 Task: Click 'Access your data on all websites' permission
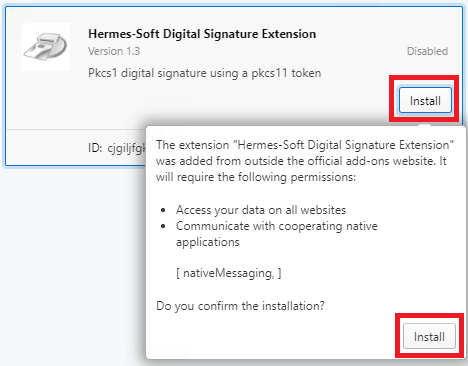tap(261, 210)
